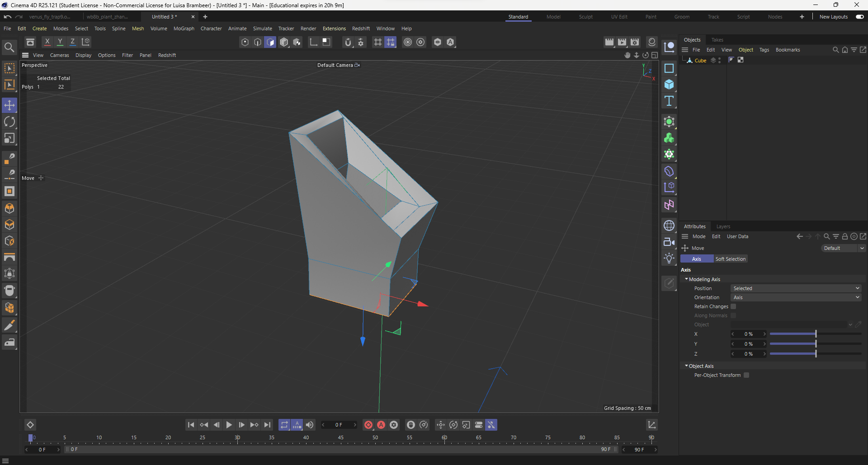Click the Enable Snap magnet icon

coord(348,42)
